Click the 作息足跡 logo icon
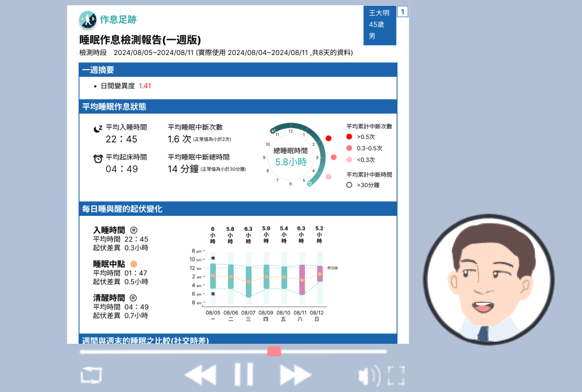Screen dimensions: 582x392 click(88, 20)
